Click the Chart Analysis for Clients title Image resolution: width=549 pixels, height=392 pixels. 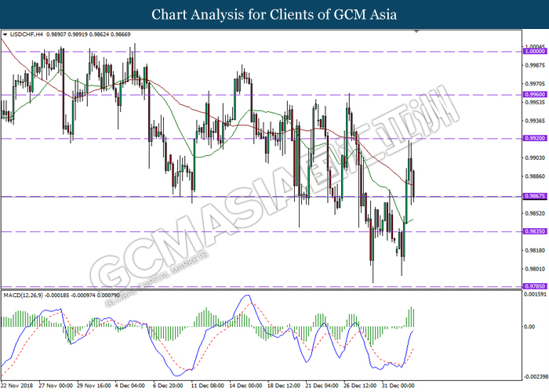pos(274,15)
